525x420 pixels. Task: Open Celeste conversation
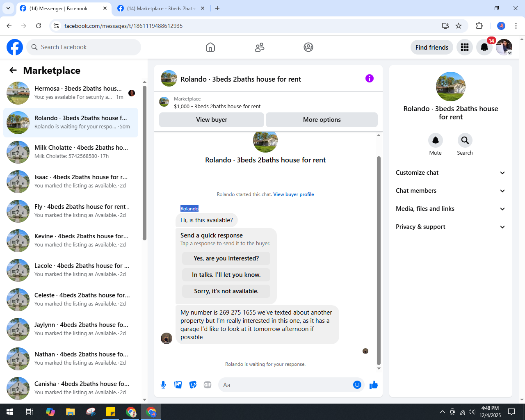coord(71,300)
